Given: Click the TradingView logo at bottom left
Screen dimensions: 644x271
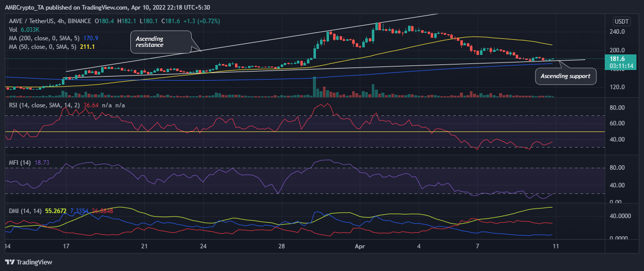Looking at the screenshot, I should 29,262.
